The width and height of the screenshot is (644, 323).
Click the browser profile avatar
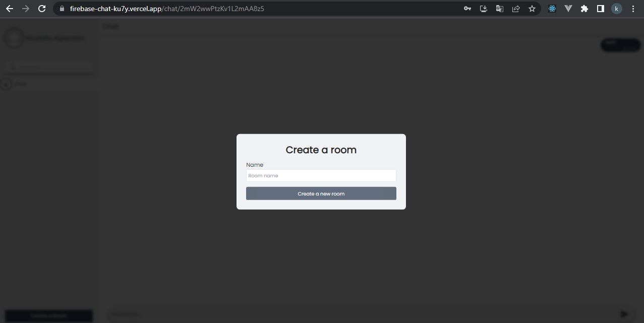[x=616, y=9]
